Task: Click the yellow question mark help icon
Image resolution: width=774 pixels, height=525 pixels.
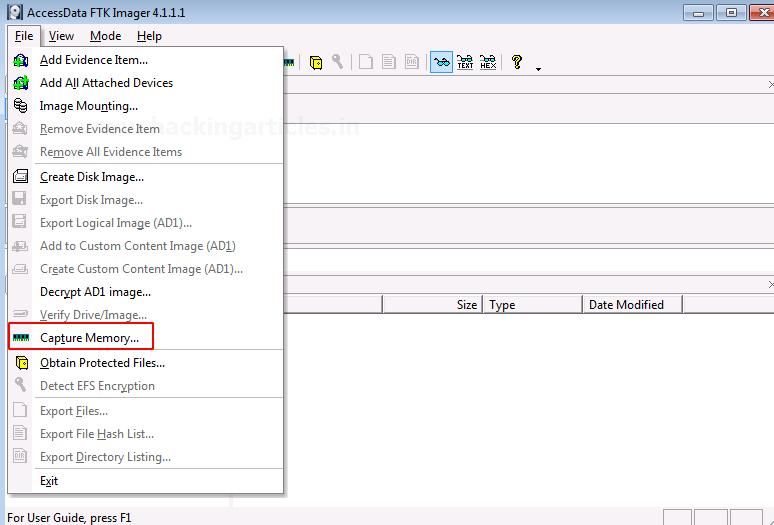Action: click(x=517, y=62)
